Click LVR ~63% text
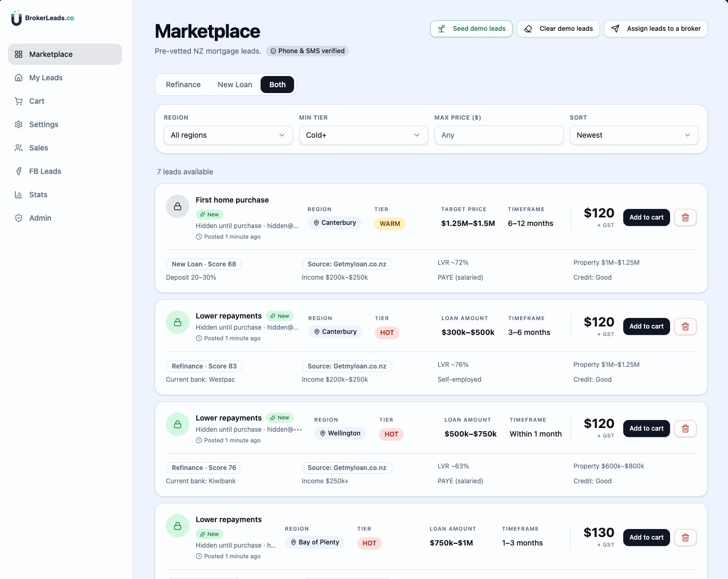 (x=453, y=466)
